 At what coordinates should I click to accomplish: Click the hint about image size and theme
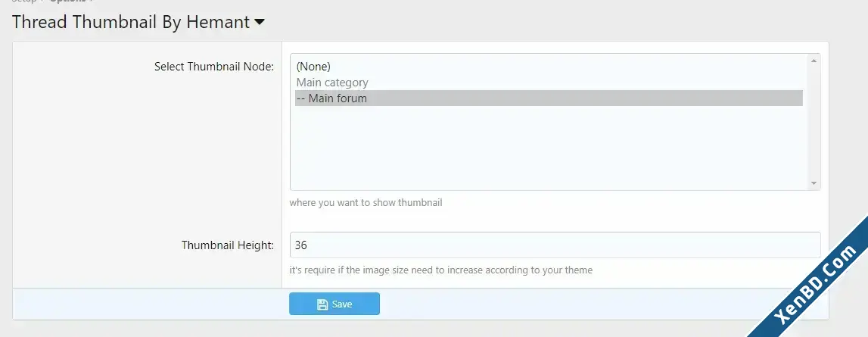[441, 270]
